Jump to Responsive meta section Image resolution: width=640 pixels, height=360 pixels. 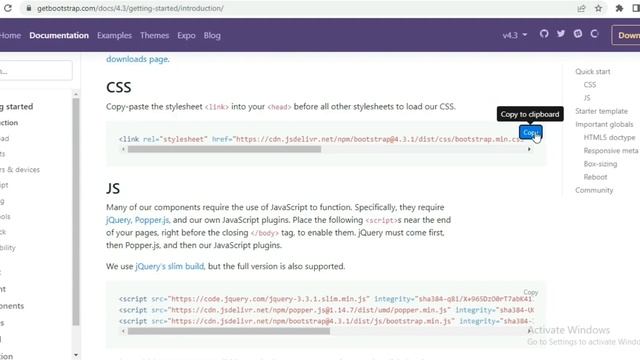pyautogui.click(x=611, y=151)
